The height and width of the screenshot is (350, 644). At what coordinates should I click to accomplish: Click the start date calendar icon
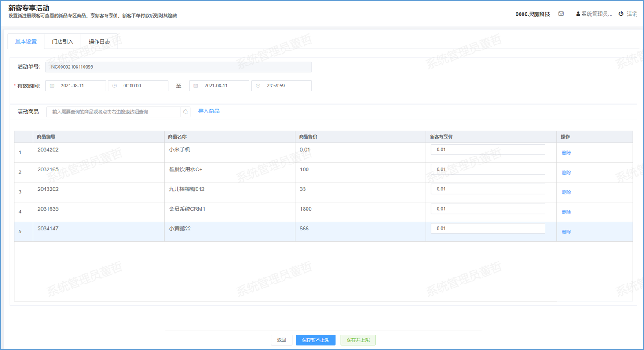(52, 86)
